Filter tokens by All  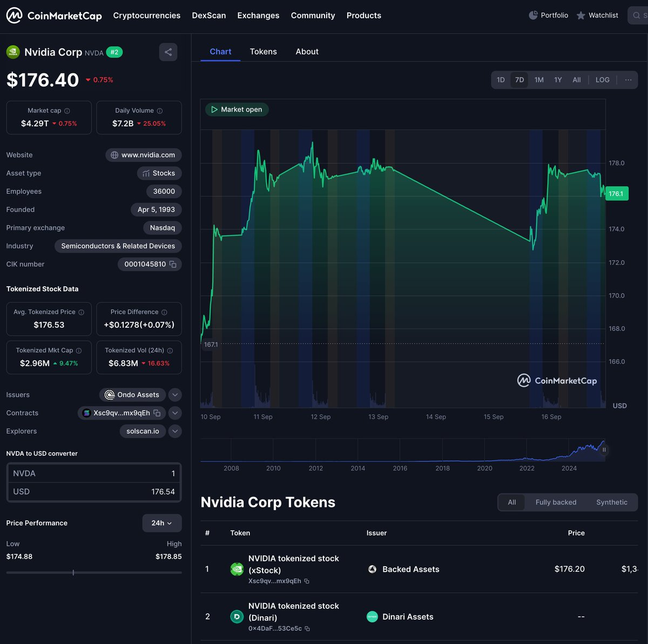[x=512, y=502]
